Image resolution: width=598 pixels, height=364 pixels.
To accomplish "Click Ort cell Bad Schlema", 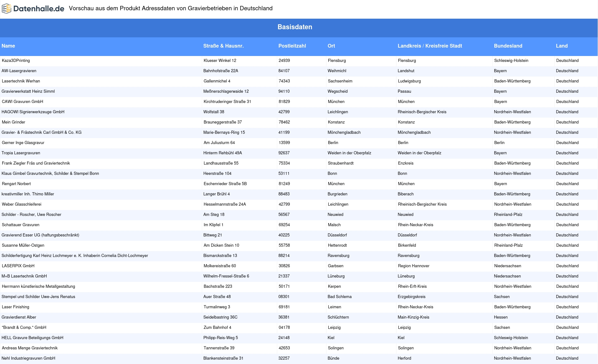I will coord(339,297).
